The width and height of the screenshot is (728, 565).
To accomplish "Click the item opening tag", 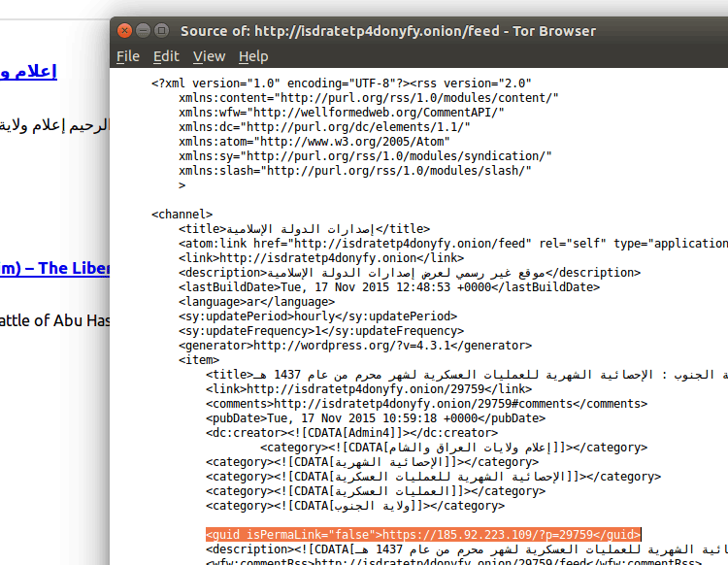I will pyautogui.click(x=199, y=360).
